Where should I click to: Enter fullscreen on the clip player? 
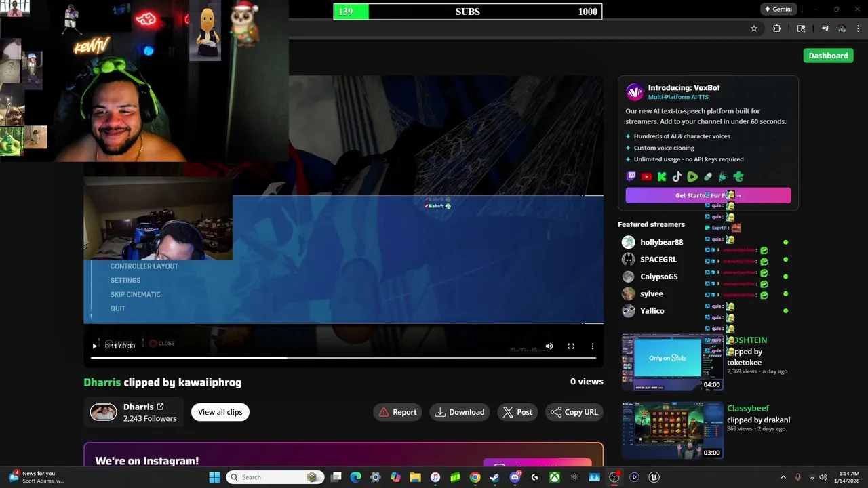pyautogui.click(x=571, y=346)
